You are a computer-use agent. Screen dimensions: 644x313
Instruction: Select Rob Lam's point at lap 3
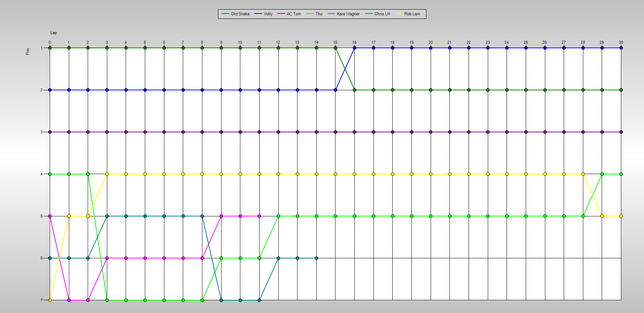(x=107, y=174)
